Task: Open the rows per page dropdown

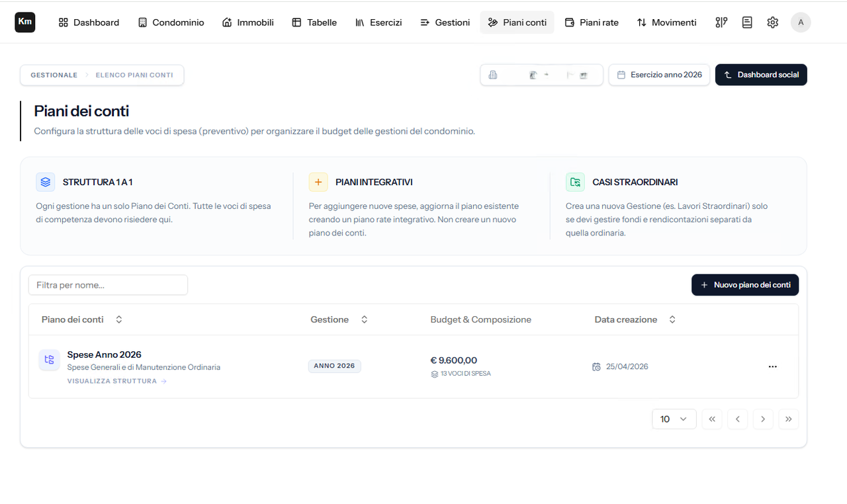Action: (x=674, y=419)
